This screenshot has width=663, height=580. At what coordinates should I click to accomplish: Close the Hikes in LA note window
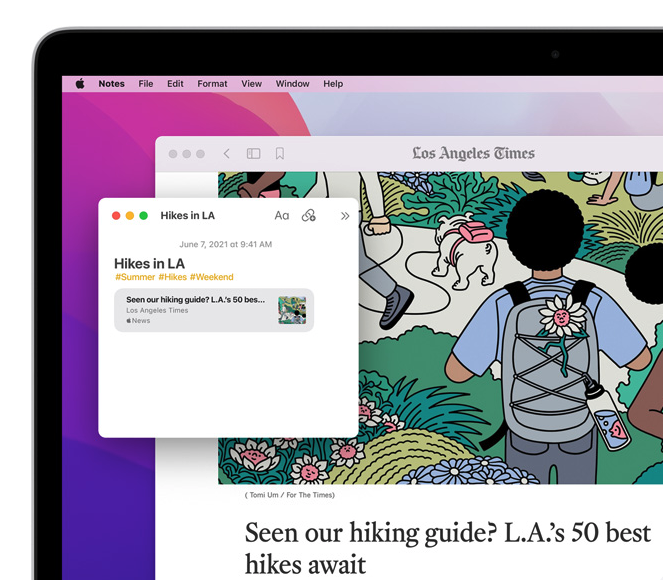[x=116, y=216]
